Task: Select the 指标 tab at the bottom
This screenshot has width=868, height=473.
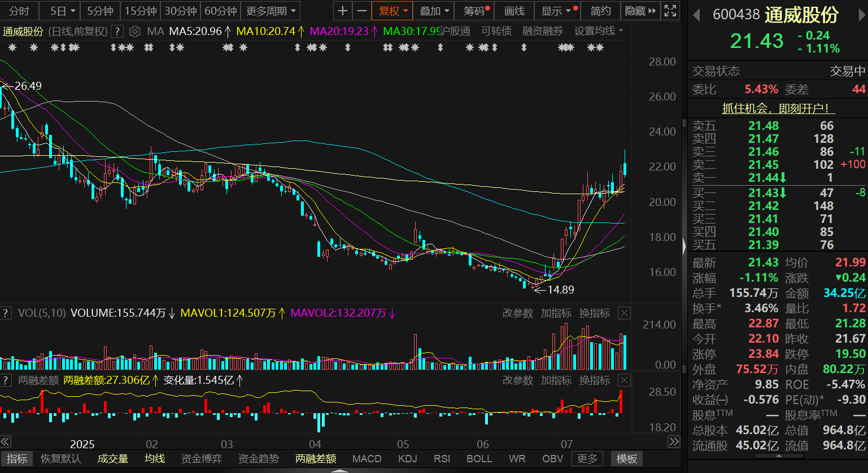Action: 17,458
